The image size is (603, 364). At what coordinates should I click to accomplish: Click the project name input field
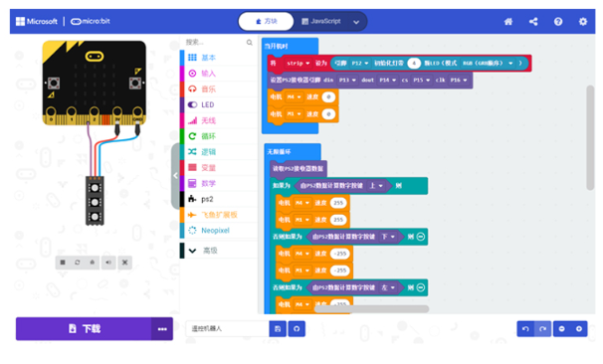(x=228, y=328)
